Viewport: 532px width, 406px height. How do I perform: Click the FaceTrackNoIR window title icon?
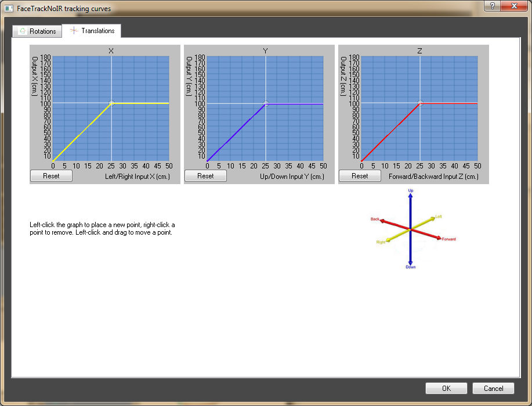pyautogui.click(x=9, y=9)
